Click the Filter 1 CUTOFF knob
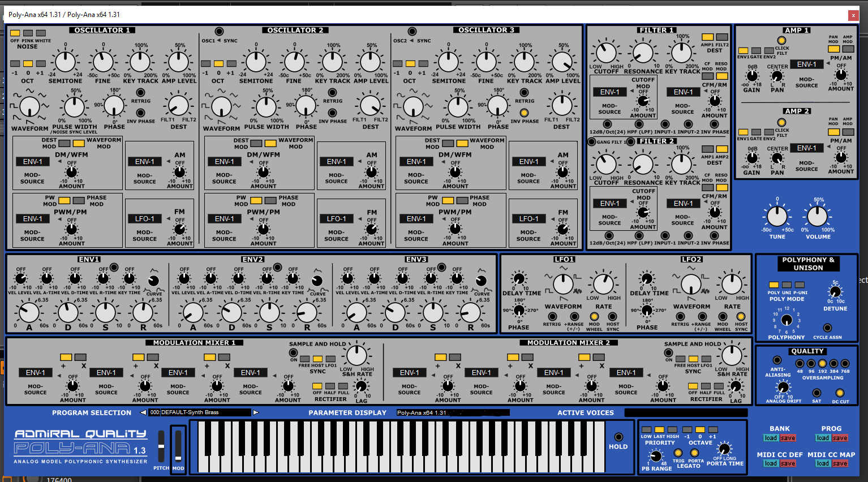868x482 pixels. click(607, 53)
